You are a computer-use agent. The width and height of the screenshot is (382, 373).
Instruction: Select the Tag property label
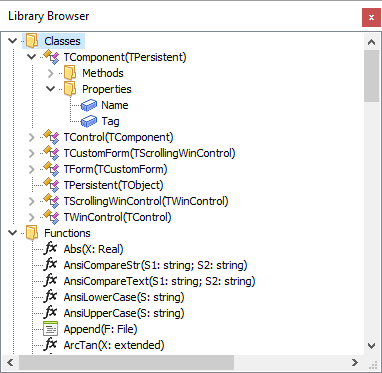(x=111, y=121)
